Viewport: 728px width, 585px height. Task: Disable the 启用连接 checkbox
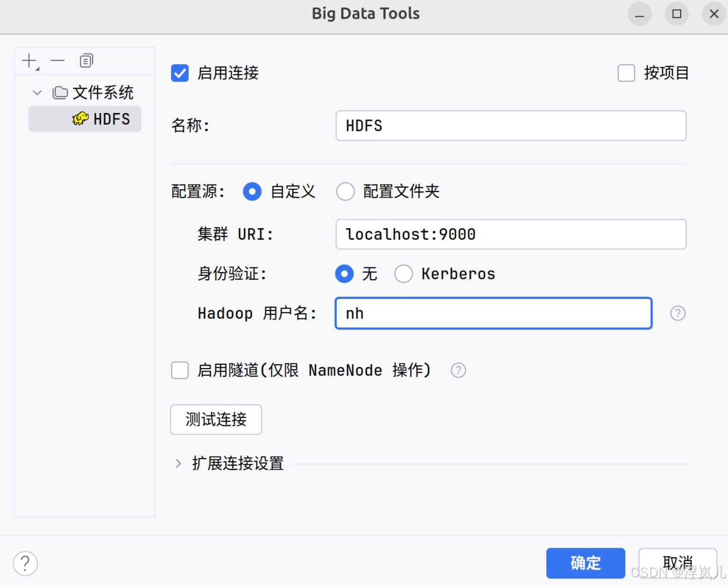[x=180, y=73]
